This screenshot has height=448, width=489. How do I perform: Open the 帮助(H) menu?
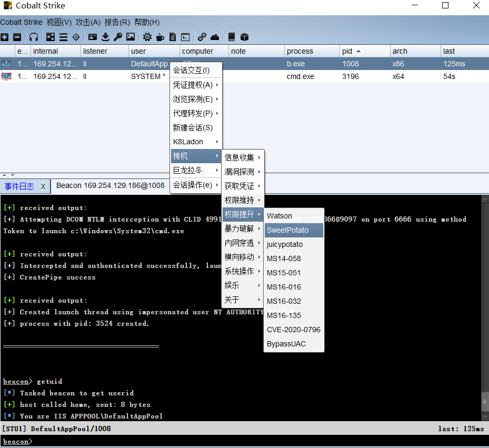(x=147, y=23)
